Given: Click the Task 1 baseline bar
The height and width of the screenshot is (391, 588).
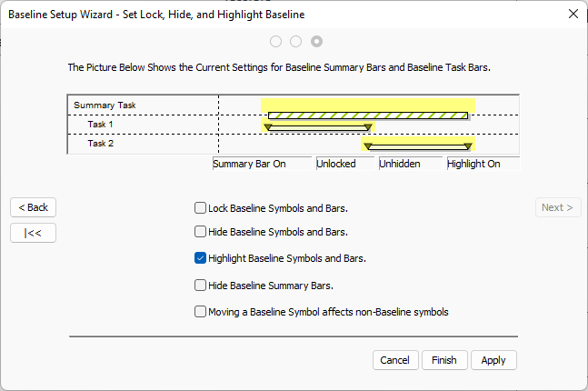Looking at the screenshot, I should [x=318, y=126].
